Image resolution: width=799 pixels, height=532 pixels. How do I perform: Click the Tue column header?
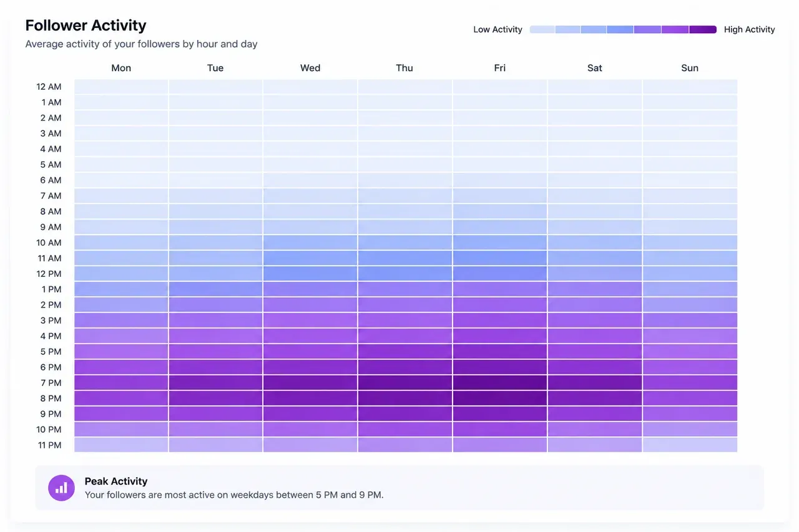point(215,68)
